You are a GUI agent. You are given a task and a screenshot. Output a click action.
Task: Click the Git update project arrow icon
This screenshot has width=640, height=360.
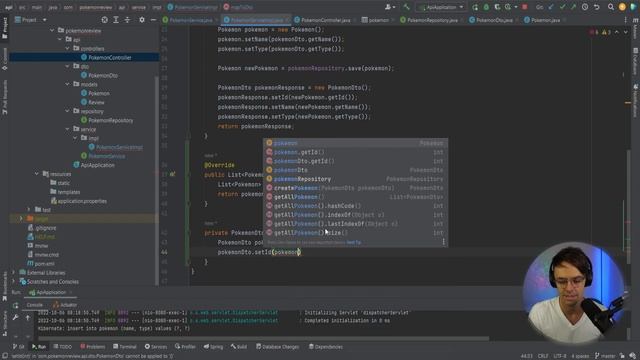click(551, 7)
